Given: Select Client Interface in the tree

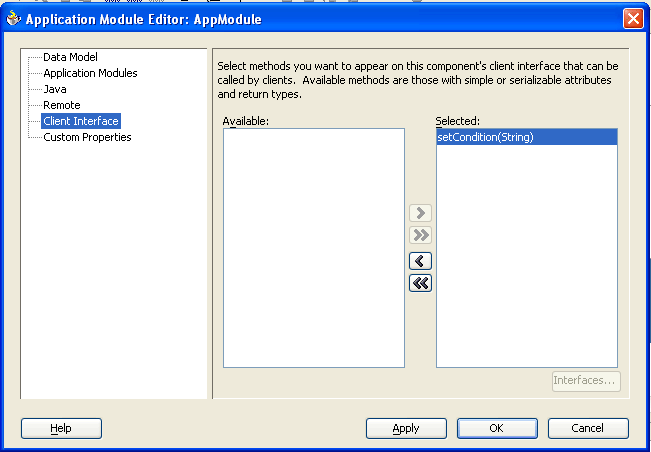Looking at the screenshot, I should tap(81, 121).
